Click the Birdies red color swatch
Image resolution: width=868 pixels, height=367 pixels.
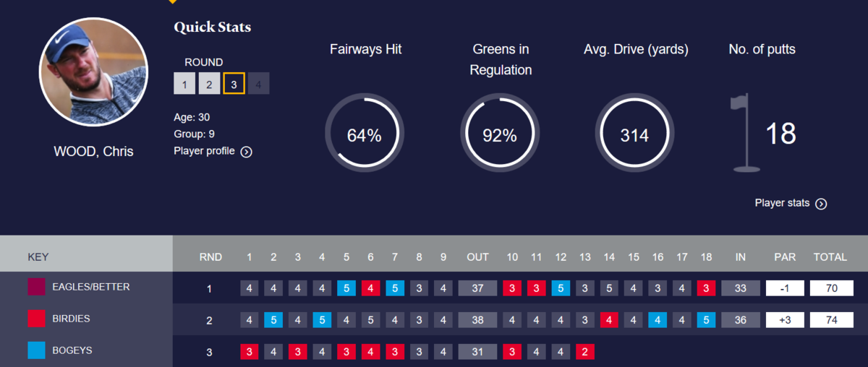tap(36, 319)
